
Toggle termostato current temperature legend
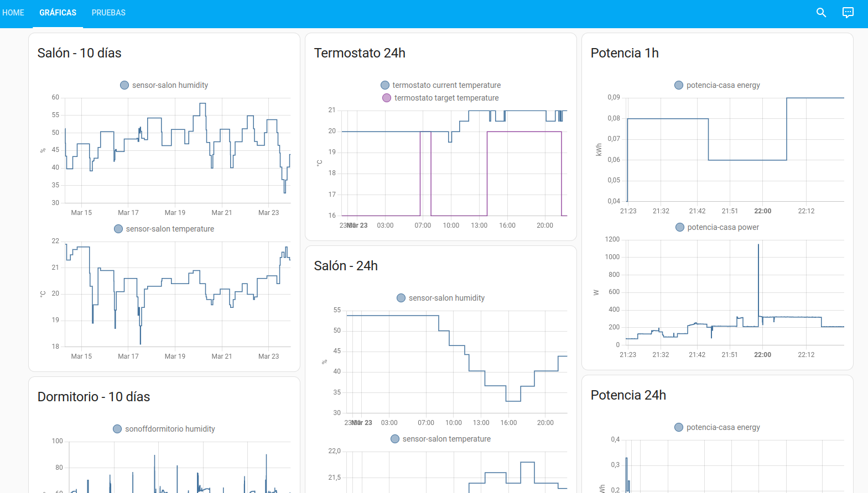(441, 85)
